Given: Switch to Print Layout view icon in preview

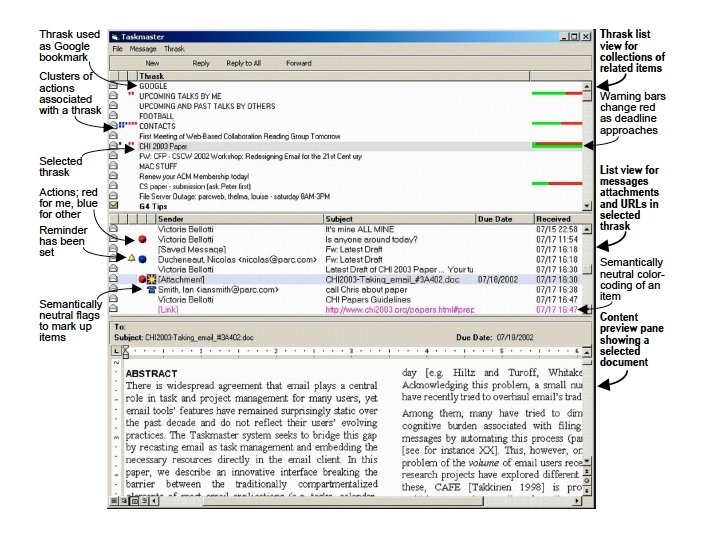Looking at the screenshot, I should [135, 501].
